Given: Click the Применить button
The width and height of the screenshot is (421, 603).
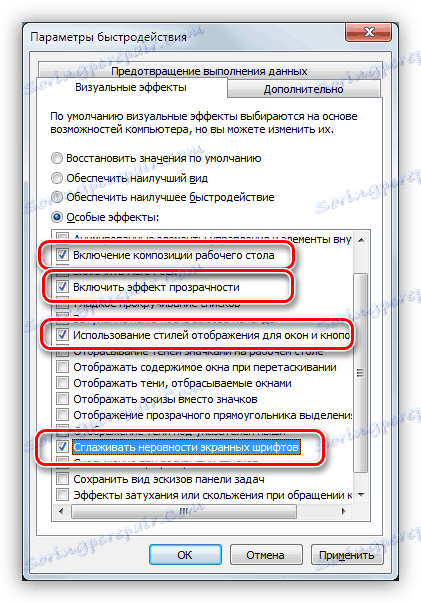Looking at the screenshot, I should pyautogui.click(x=346, y=555).
